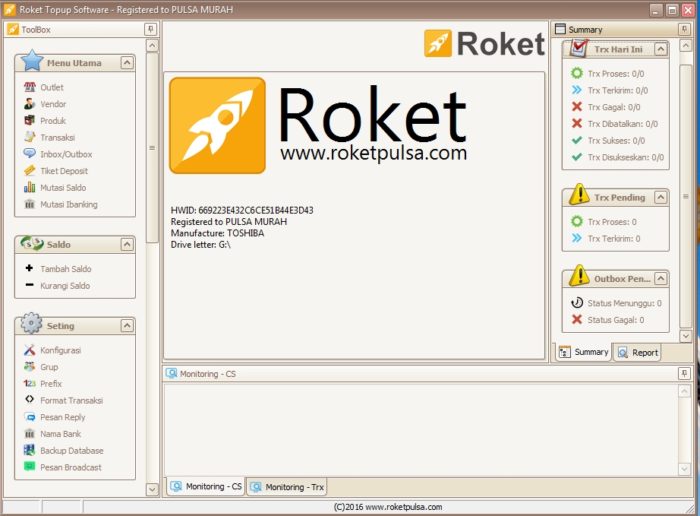Click the Inbox/Outbox speech bubble icon

[29, 154]
